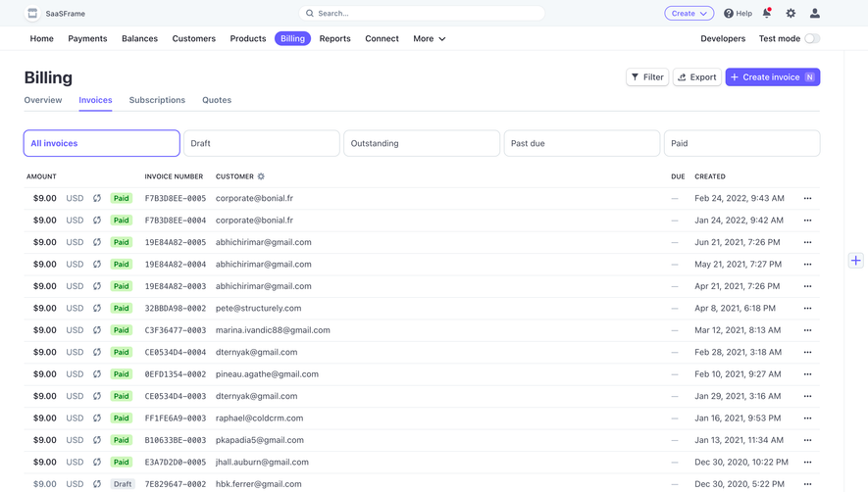Click the SaaSFrame account logo icon
Viewport: 868px width, 492px height.
[x=32, y=14]
